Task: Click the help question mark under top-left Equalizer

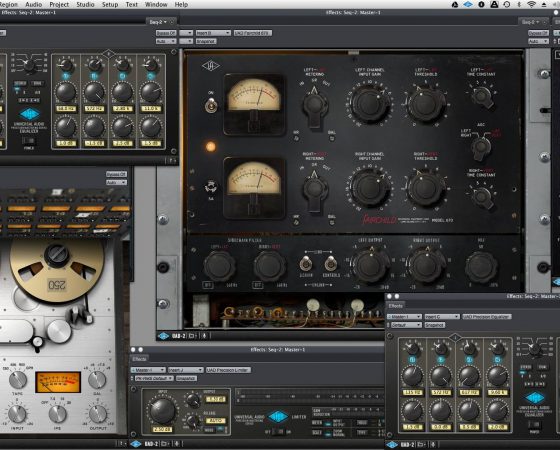Action: pos(173,161)
